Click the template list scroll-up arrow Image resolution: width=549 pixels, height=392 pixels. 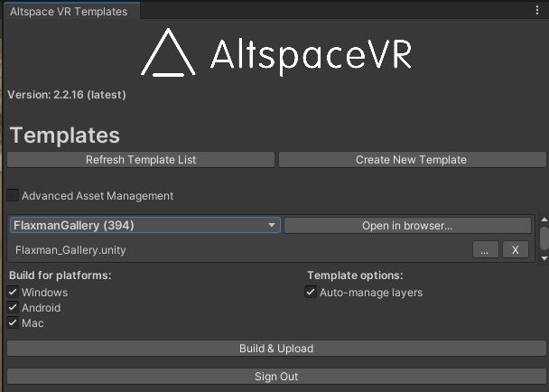point(544,219)
